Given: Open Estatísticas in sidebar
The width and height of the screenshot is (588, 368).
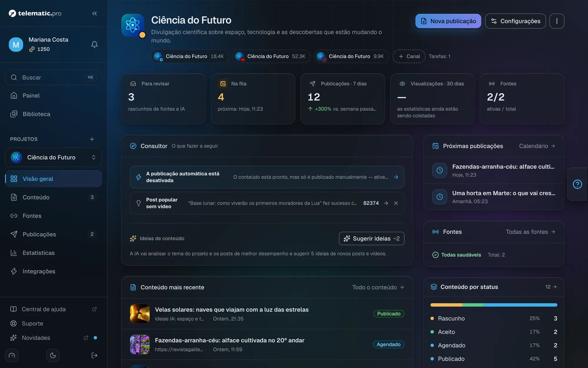Looking at the screenshot, I should point(54,253).
